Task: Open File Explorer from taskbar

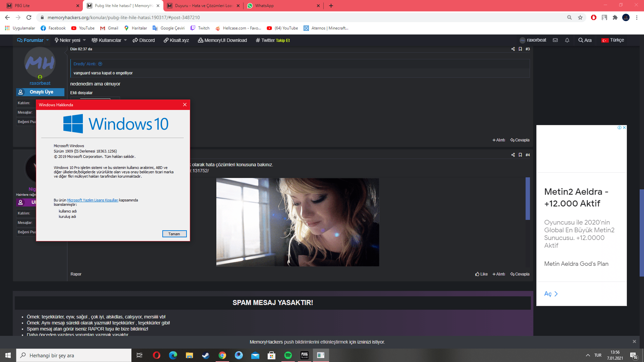Action: 189,355
